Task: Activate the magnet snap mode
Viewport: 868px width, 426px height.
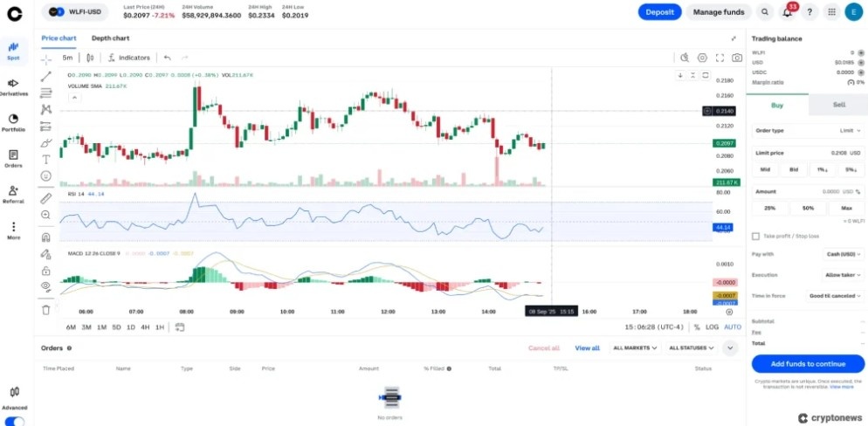Action: click(x=46, y=237)
